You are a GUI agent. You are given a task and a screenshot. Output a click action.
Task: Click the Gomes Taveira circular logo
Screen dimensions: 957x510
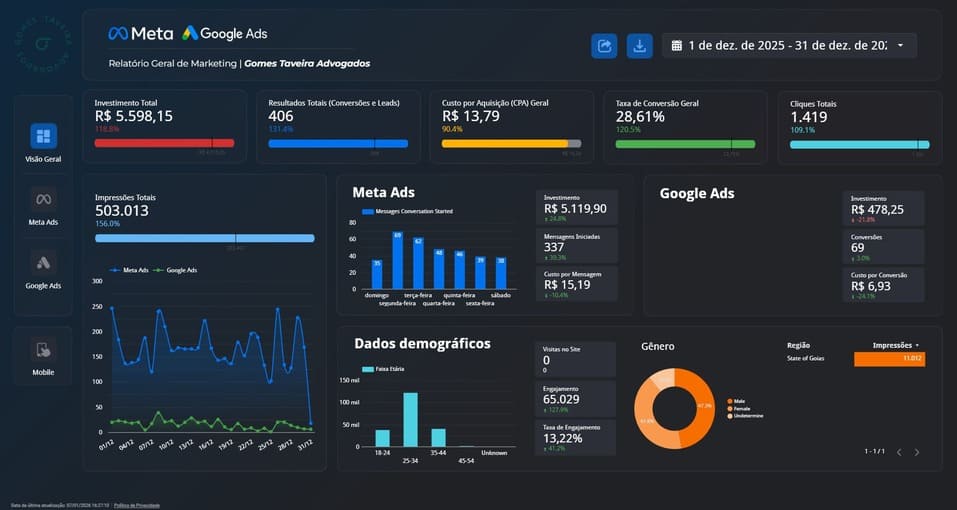[x=44, y=44]
